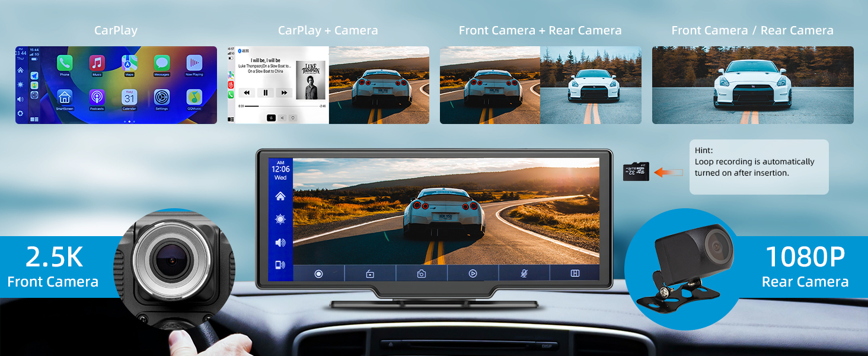Take a snapshot with the camera icon

pos(421,274)
